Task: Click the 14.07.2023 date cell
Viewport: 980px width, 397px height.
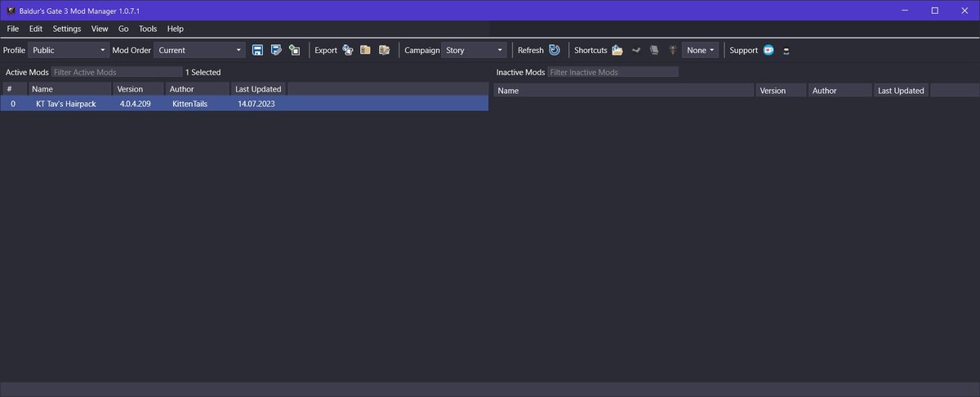Action: pyautogui.click(x=256, y=104)
